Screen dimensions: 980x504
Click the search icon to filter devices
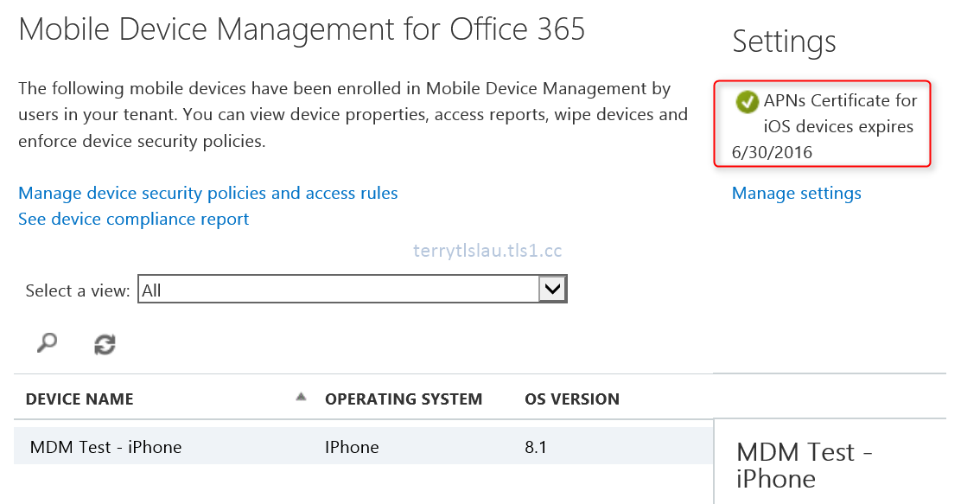click(x=46, y=342)
